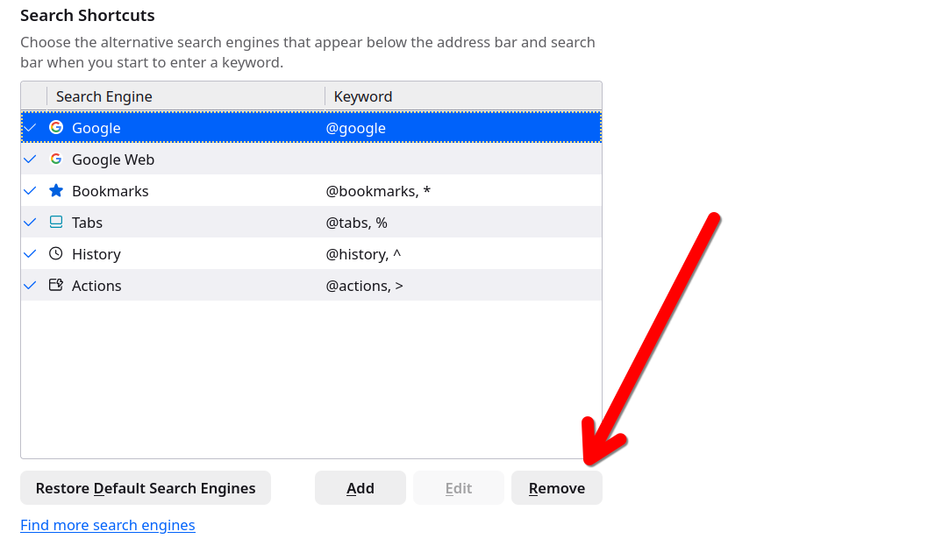The width and height of the screenshot is (928, 560).
Task: Disable the Bookmarks shortcut checkmark
Action: pyautogui.click(x=31, y=191)
